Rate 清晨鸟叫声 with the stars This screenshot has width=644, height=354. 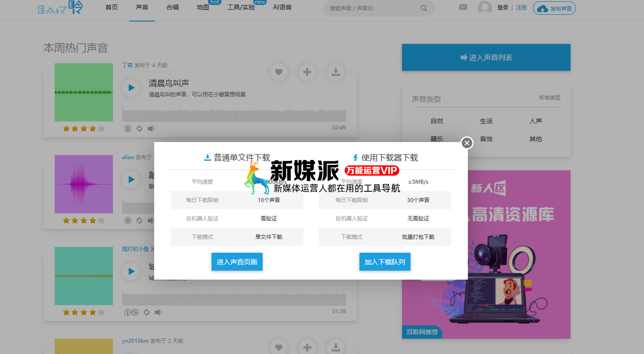coord(84,129)
